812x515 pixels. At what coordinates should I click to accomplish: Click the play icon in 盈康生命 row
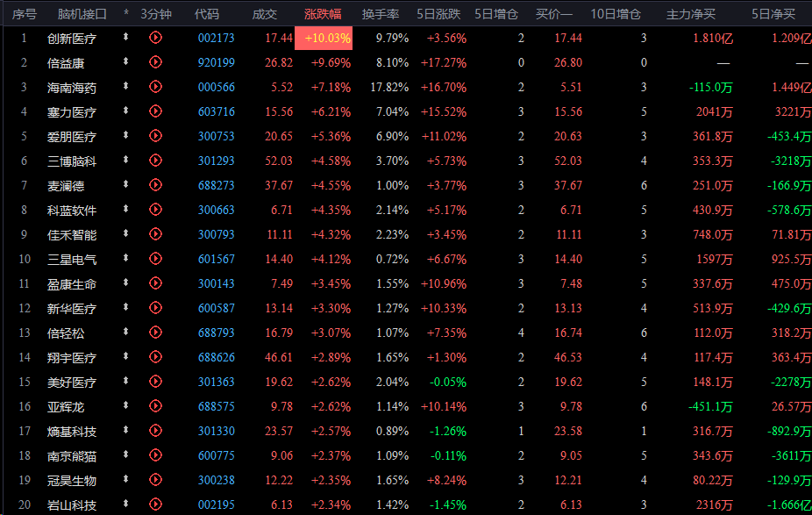155,283
